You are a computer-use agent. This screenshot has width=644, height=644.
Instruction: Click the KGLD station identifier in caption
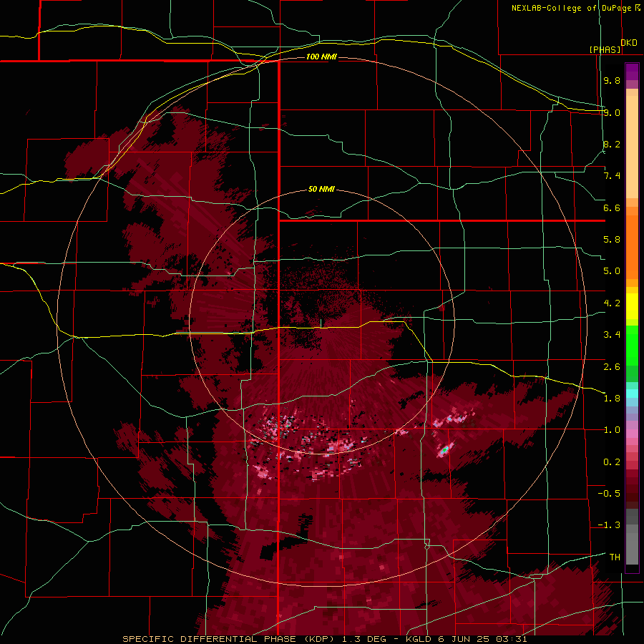tap(419, 639)
